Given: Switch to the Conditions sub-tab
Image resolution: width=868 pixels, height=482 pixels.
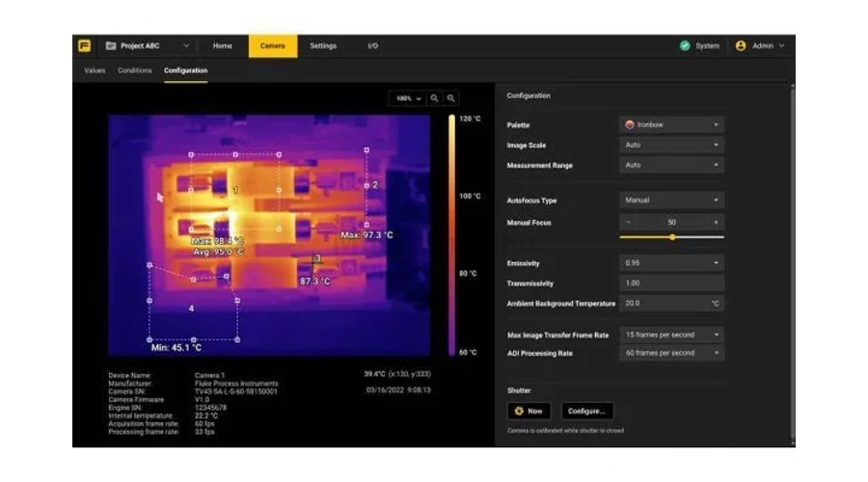Looking at the screenshot, I should point(134,70).
